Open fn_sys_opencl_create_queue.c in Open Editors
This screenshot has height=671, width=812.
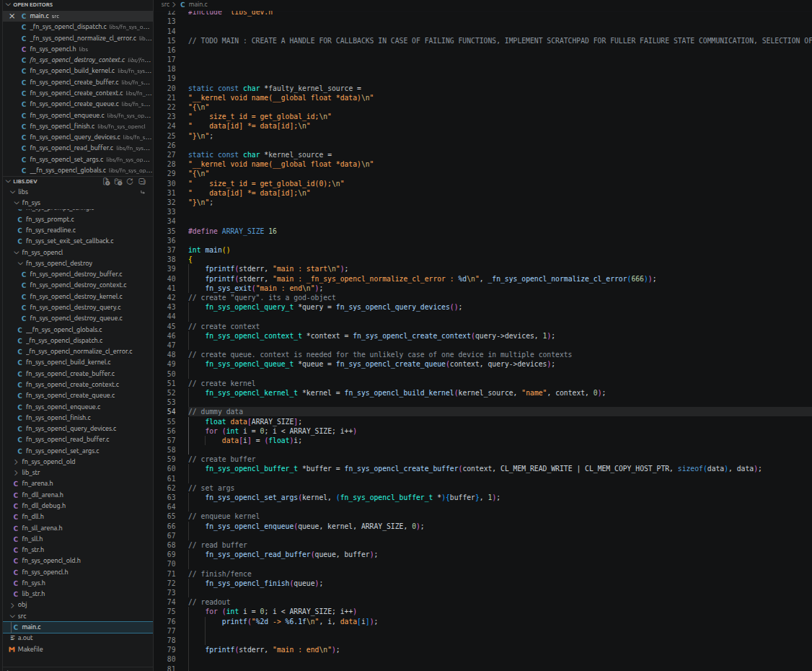tap(78, 104)
